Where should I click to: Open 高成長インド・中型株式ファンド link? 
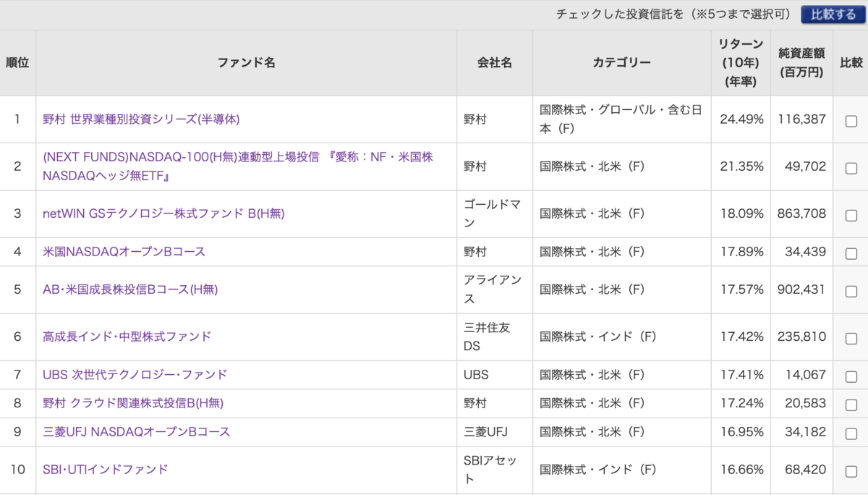click(x=127, y=337)
